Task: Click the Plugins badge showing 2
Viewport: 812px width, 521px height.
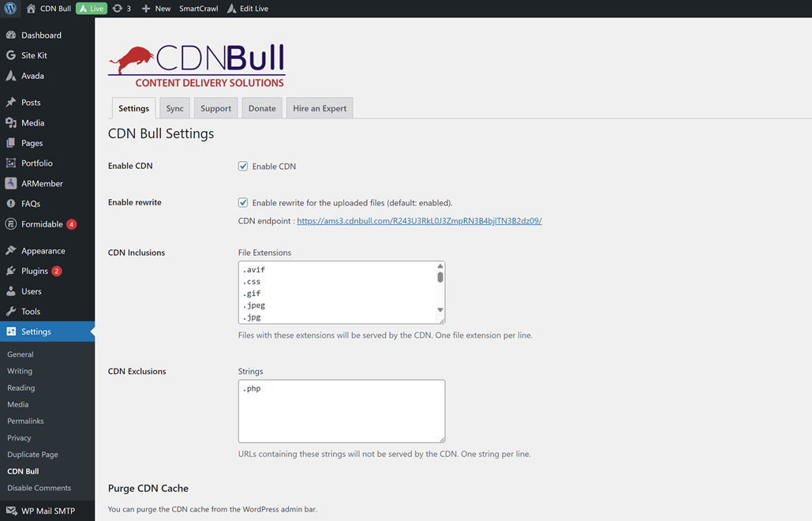Action: pos(57,271)
